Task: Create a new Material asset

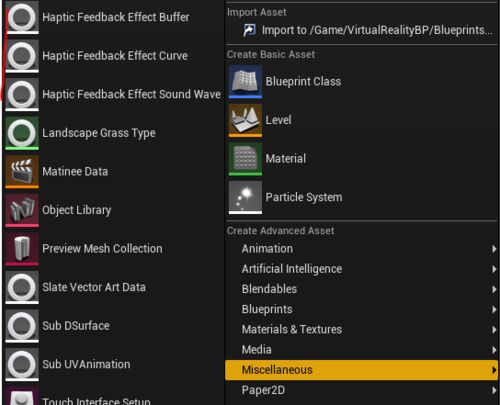Action: click(361, 159)
